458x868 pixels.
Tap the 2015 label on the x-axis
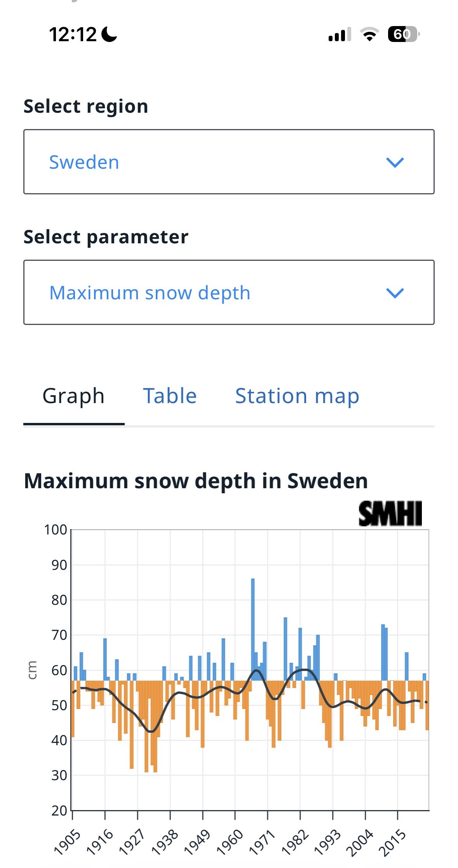[392, 842]
